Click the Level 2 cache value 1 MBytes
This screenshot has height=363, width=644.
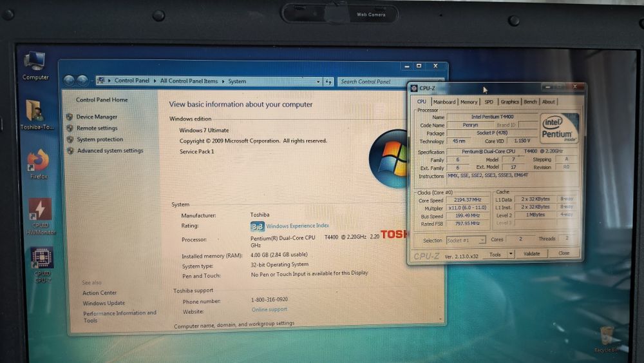[x=536, y=215]
